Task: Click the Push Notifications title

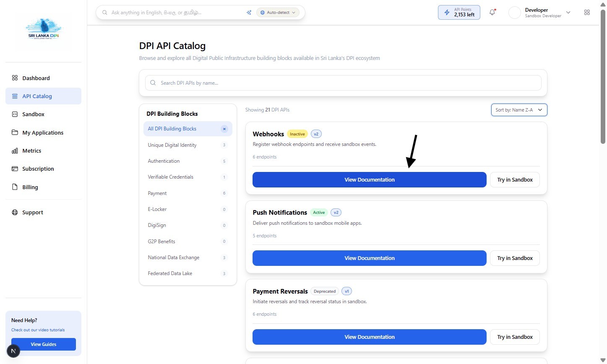Action: coord(280,213)
